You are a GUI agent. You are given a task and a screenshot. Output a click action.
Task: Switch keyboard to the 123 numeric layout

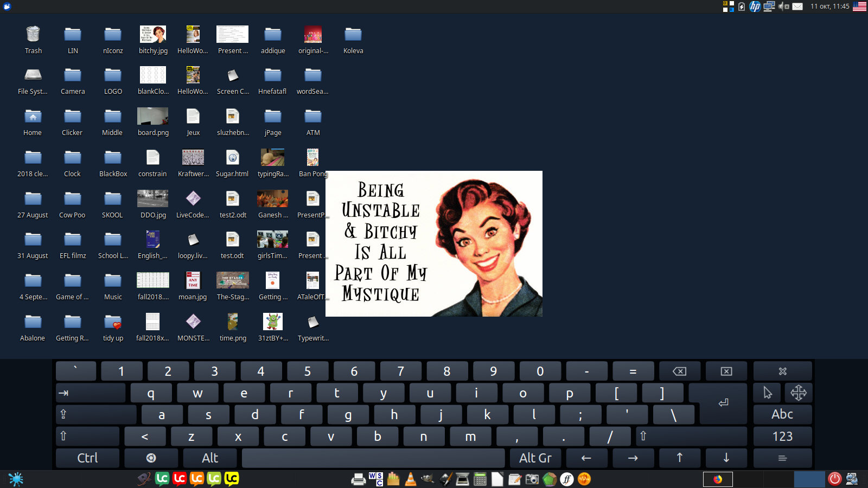tap(782, 436)
